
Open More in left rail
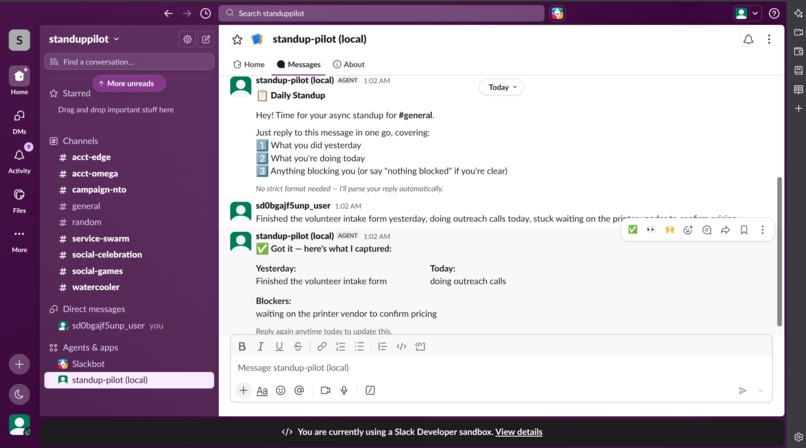(x=19, y=240)
